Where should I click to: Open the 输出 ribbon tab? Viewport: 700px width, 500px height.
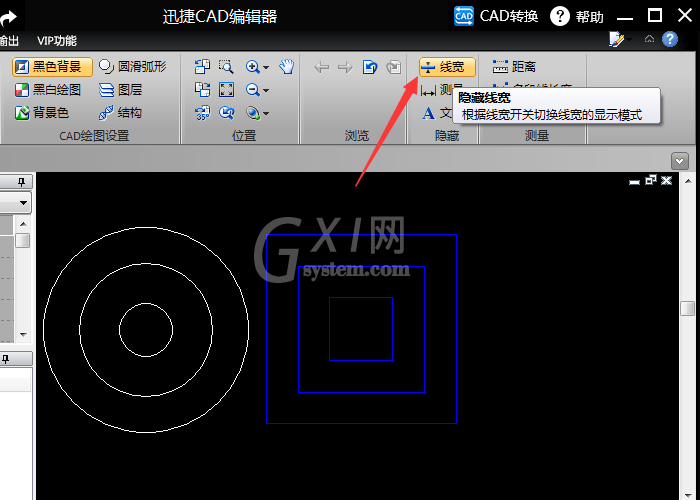click(9, 41)
